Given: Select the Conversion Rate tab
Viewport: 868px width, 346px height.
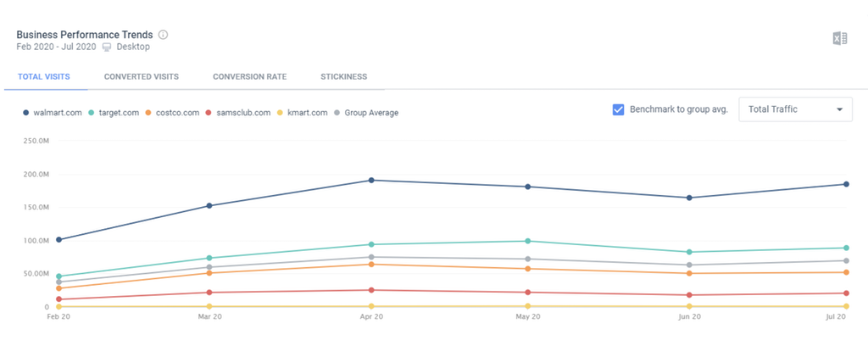Looking at the screenshot, I should point(249,76).
